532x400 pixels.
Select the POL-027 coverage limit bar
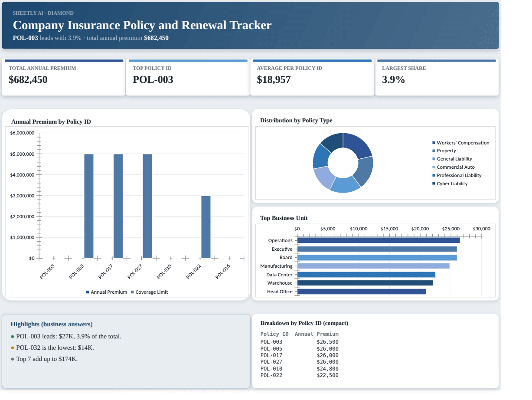(147, 206)
